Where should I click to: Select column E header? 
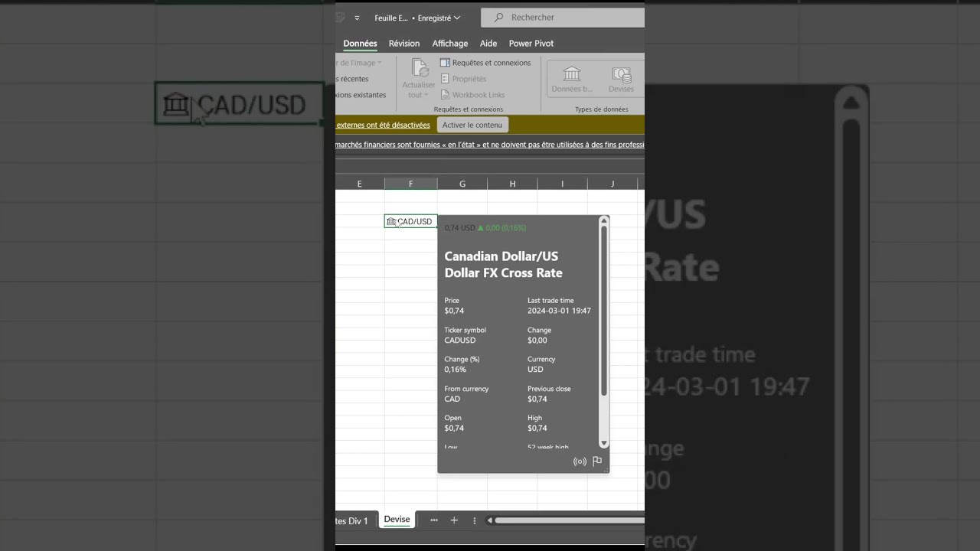click(360, 184)
